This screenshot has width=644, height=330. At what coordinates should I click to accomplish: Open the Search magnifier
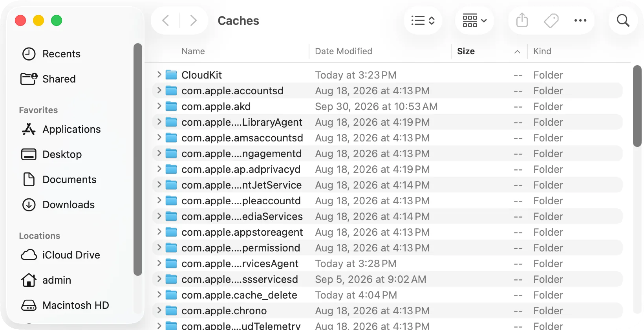pos(623,20)
